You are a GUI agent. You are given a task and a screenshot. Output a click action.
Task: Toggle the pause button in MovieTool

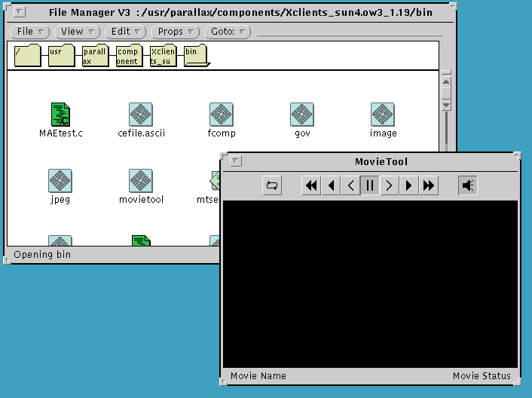coord(370,185)
